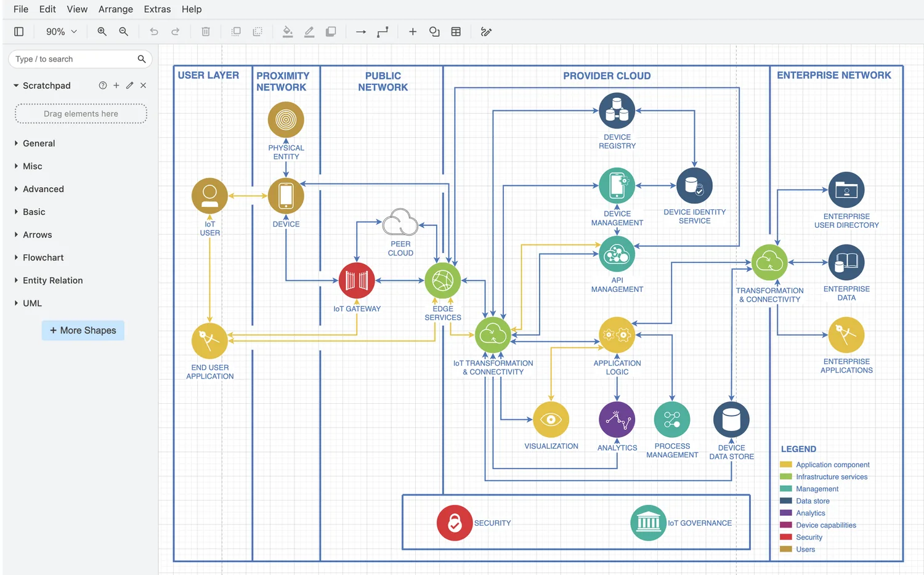The height and width of the screenshot is (575, 924).
Task: Select the Physical Entity node icon
Action: [x=286, y=119]
